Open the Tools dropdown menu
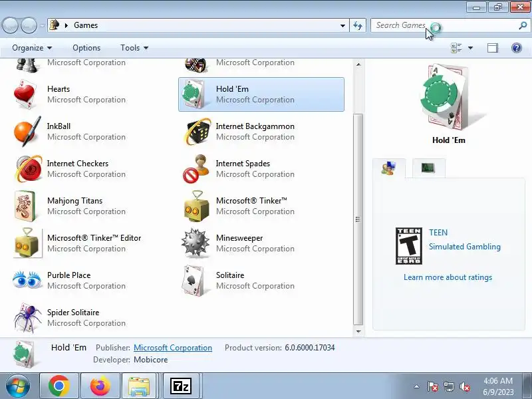 (134, 48)
